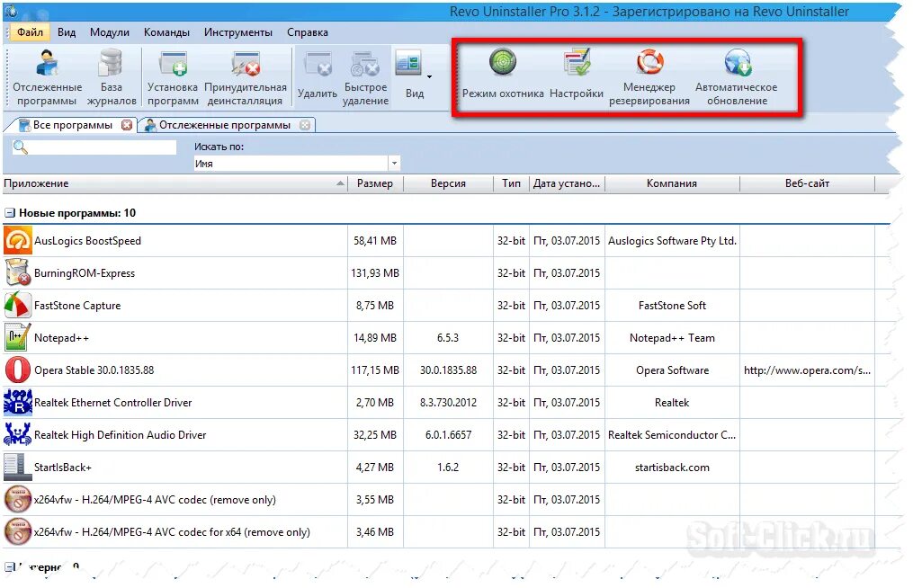Open the Файл menu

pos(30,32)
